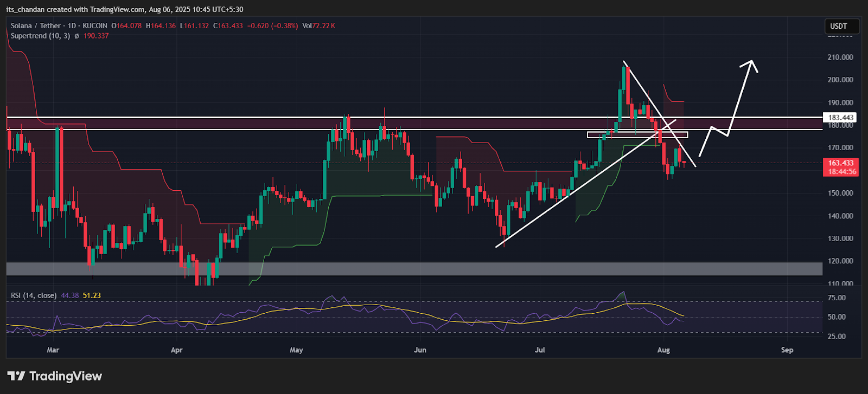Click the low price L161.132
The height and width of the screenshot is (394, 868).
(194, 25)
